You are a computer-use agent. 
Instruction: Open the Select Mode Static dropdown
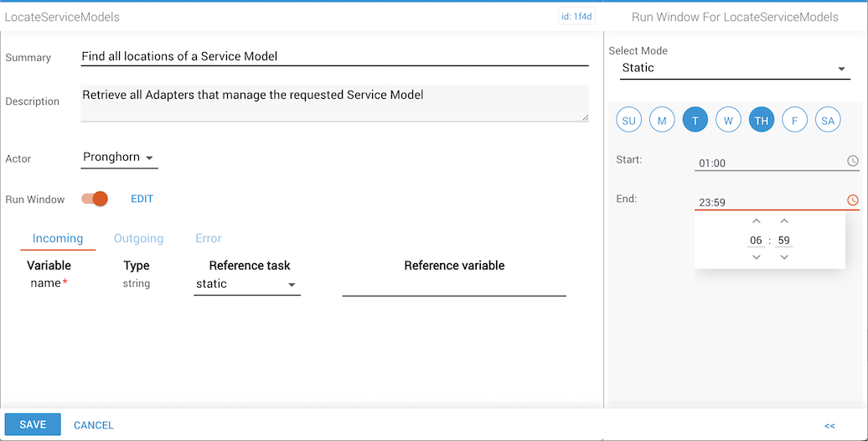pyautogui.click(x=735, y=68)
